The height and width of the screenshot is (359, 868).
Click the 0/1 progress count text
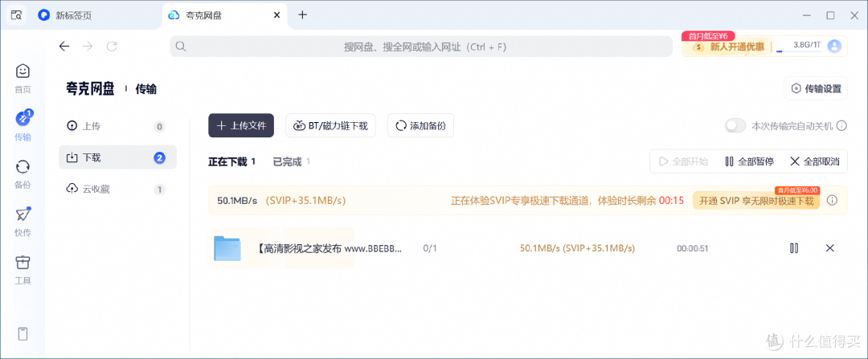[x=430, y=248]
